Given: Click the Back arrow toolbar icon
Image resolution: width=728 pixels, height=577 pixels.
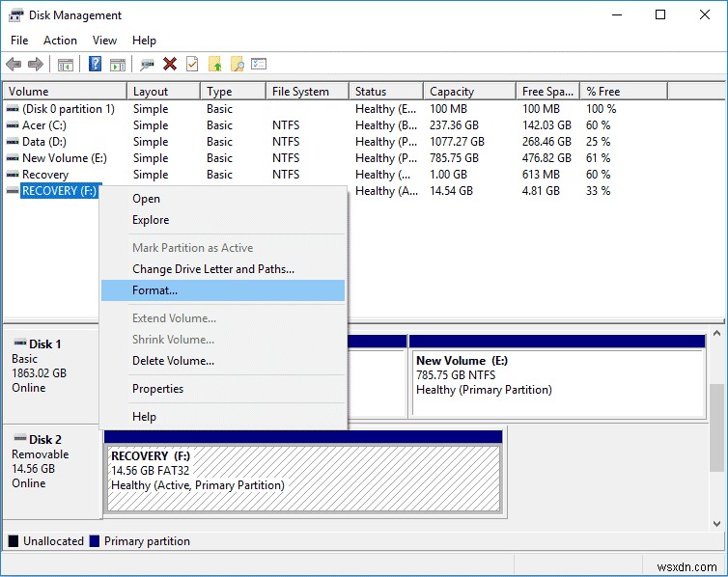Looking at the screenshot, I should [14, 65].
